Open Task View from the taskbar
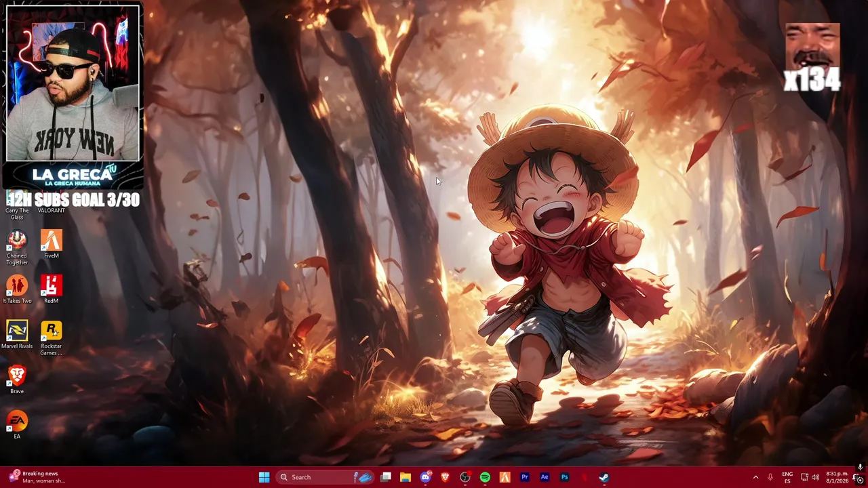 pos(386,477)
